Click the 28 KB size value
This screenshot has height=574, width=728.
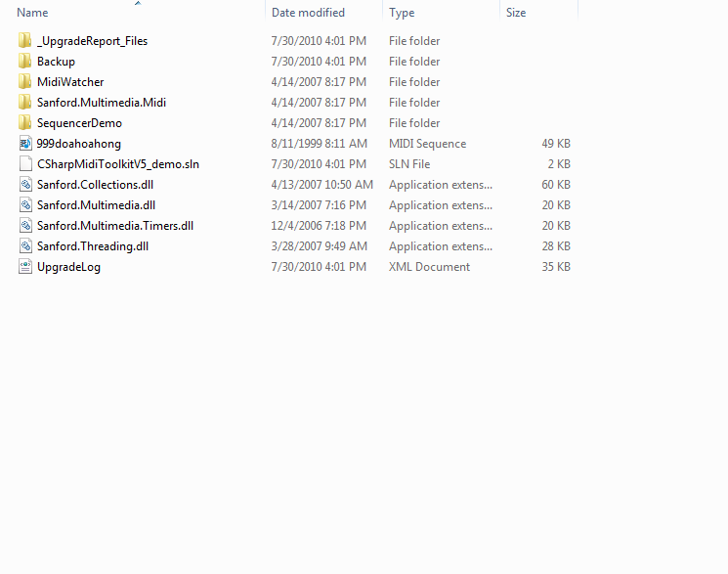click(556, 246)
